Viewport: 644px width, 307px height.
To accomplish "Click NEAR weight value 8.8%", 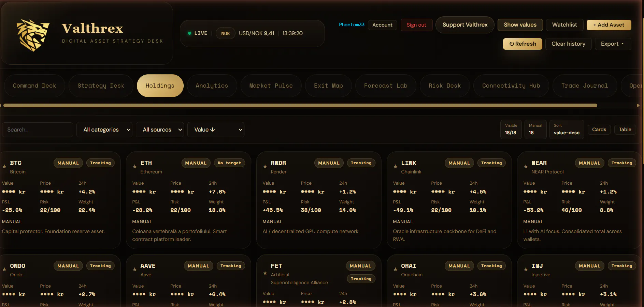I will [x=606, y=210].
